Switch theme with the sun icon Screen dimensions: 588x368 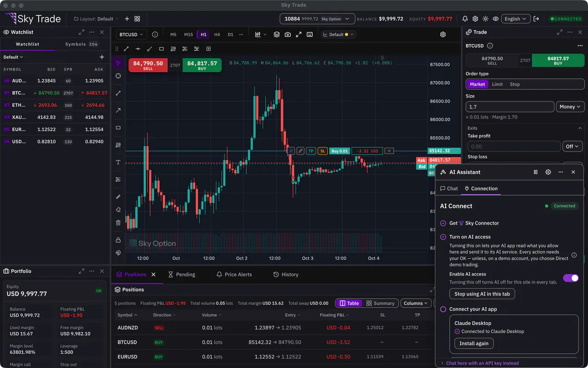tap(486, 19)
